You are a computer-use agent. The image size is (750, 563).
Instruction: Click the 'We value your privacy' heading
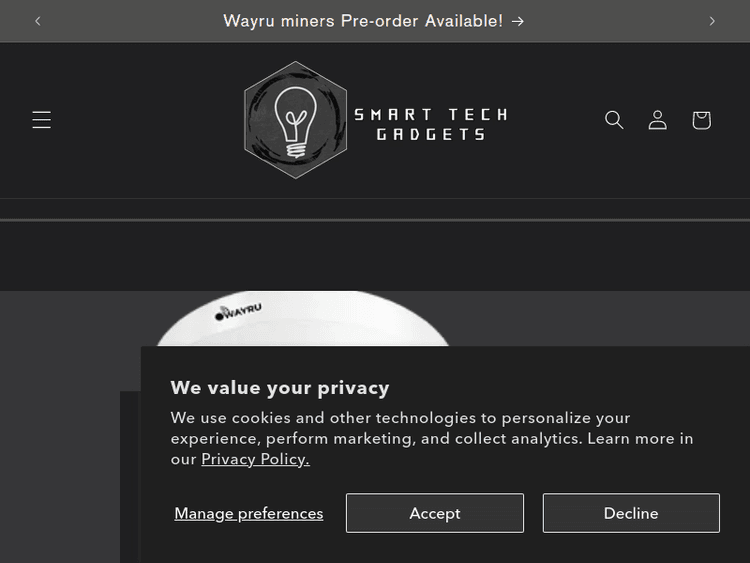coord(280,388)
